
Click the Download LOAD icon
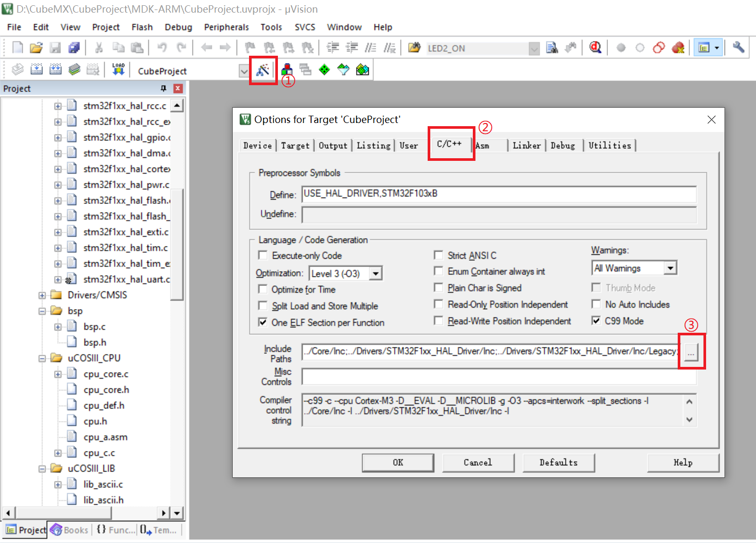118,69
